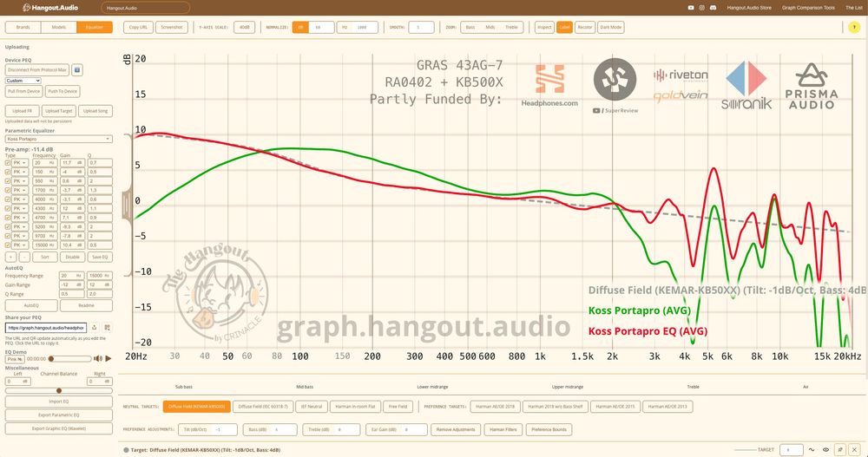Open the PK type dropdown for the 550 Hz band
The width and height of the screenshot is (868, 457).
pyautogui.click(x=20, y=181)
